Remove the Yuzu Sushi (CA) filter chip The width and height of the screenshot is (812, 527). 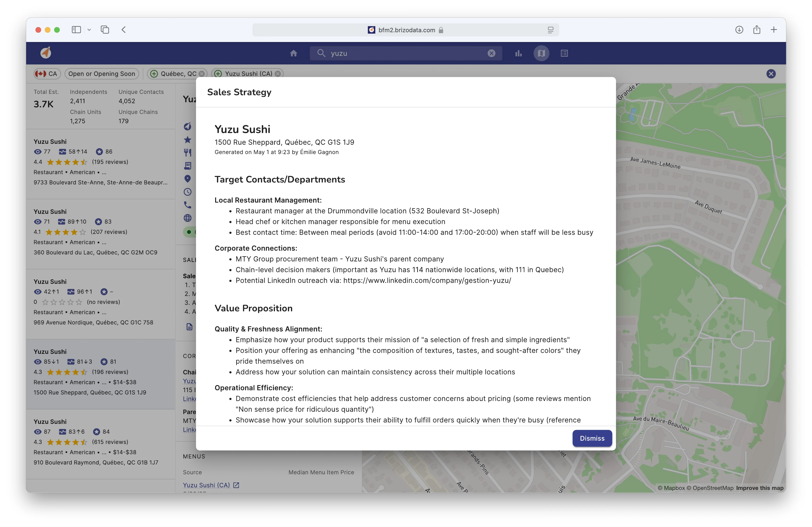pos(278,74)
